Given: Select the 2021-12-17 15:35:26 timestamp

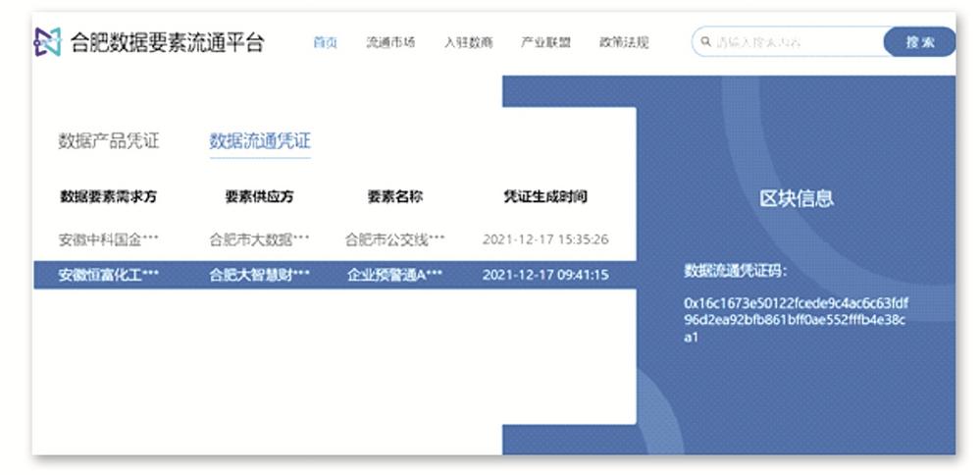Looking at the screenshot, I should 545,239.
